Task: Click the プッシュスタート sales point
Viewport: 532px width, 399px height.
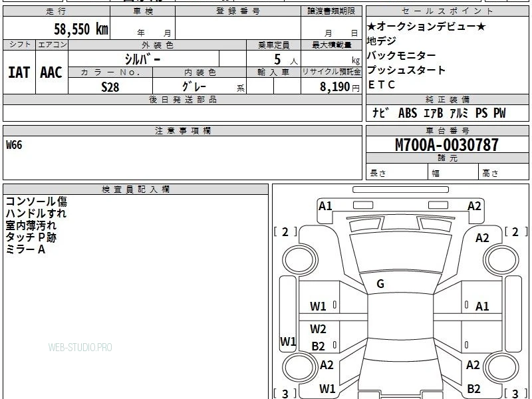Action: (406, 70)
